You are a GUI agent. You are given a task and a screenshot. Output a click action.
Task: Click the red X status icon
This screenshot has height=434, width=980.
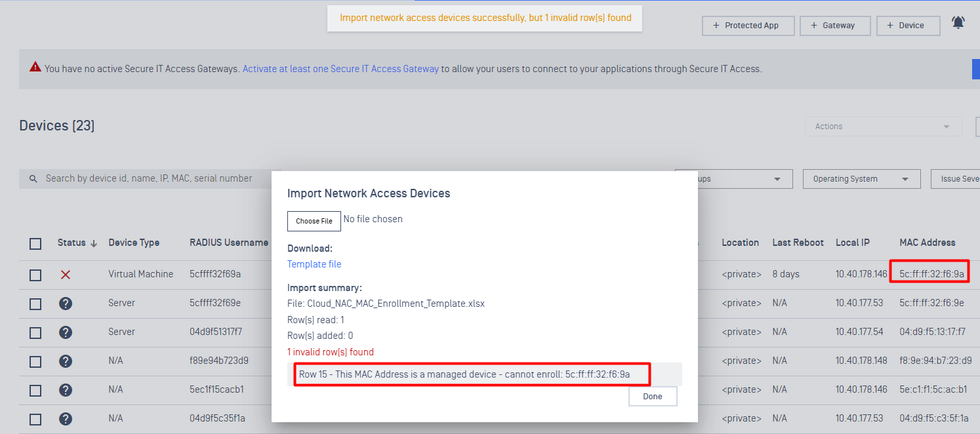click(66, 275)
